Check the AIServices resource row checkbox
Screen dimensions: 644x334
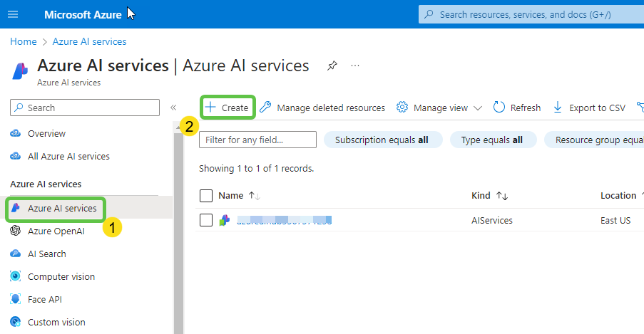(206, 220)
